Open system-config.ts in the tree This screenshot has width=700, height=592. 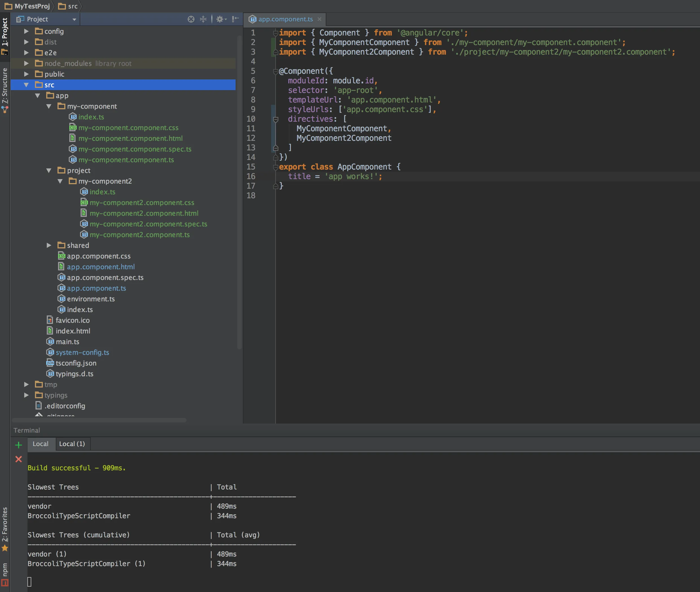pos(82,352)
